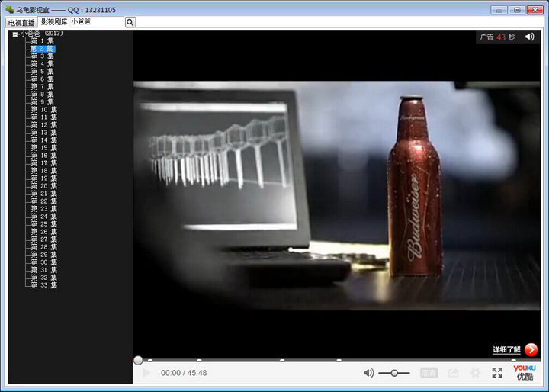Select episode 第 31 集

pyautogui.click(x=43, y=270)
